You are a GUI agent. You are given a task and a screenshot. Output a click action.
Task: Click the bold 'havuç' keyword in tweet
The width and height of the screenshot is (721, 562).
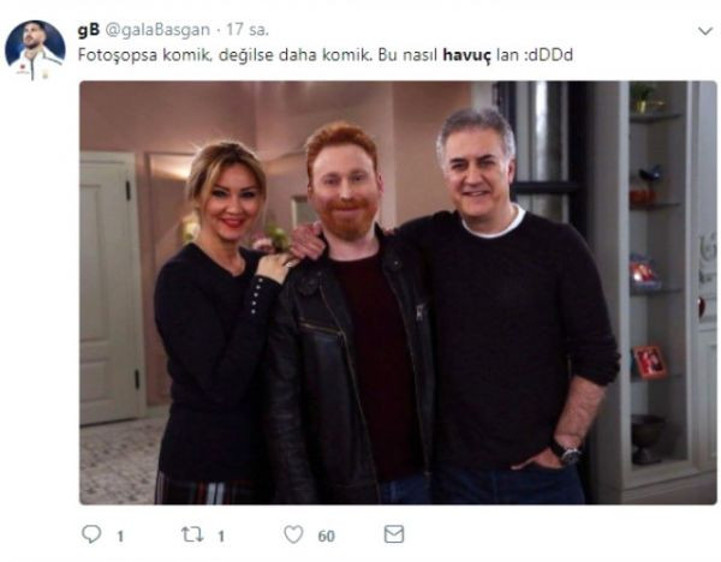[x=467, y=55]
